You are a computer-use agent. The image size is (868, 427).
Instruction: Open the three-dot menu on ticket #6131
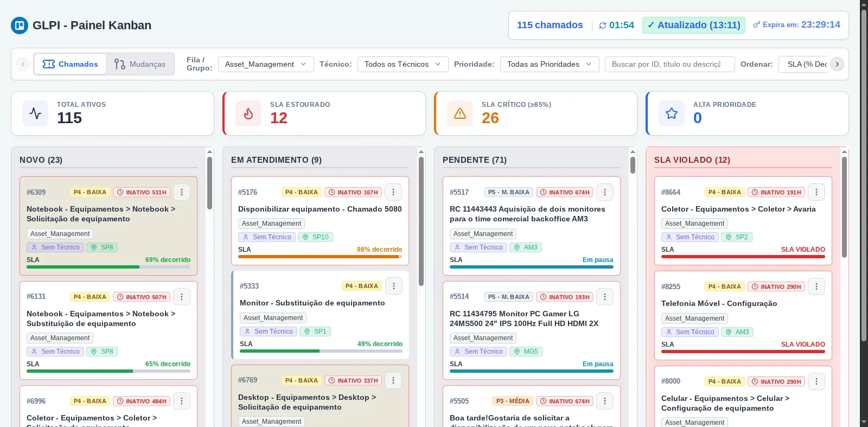coord(182,297)
